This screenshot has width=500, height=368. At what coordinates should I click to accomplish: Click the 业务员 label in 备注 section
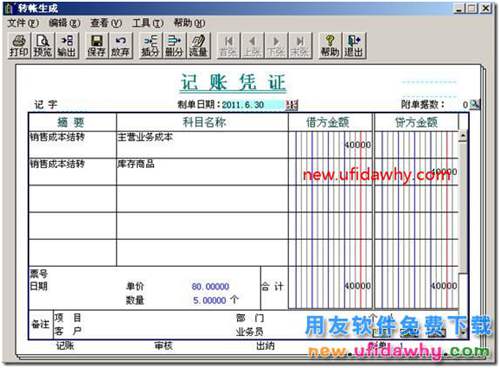[250, 332]
